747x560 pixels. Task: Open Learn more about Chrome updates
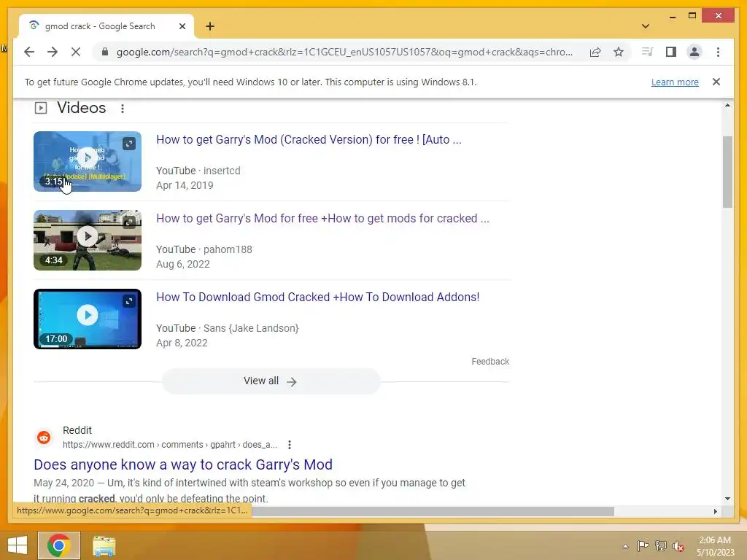(675, 82)
